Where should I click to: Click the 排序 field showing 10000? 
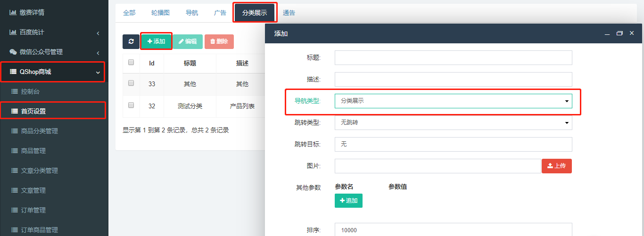coord(453,230)
